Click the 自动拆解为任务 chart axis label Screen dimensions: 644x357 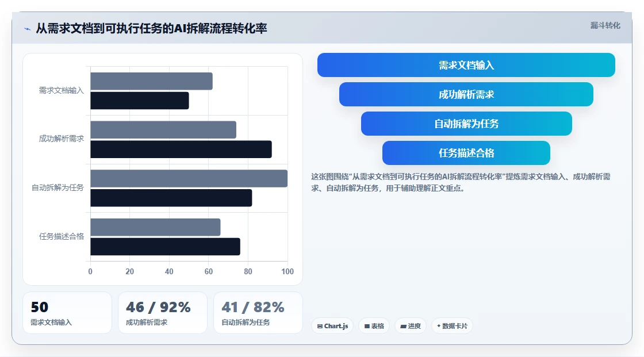(x=57, y=188)
